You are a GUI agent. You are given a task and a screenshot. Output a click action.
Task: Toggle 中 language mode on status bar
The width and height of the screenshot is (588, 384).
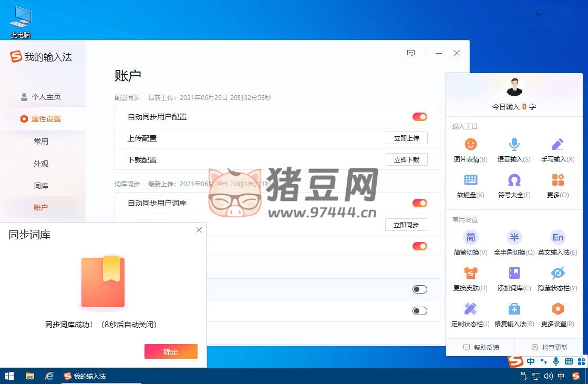tap(531, 361)
